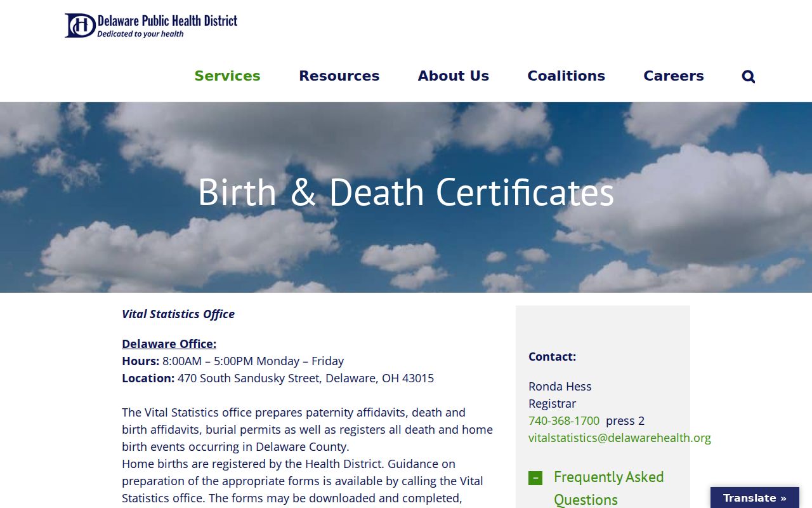Click the 470 South Sandusky Street address
The image size is (812, 508).
coord(306,378)
